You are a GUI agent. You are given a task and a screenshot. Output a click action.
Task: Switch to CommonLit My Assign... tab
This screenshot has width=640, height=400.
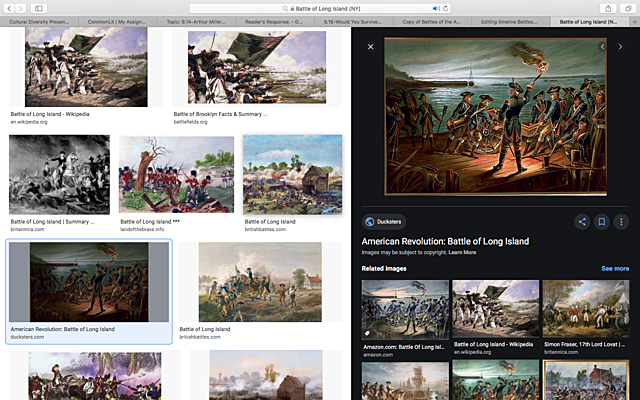coord(117,22)
